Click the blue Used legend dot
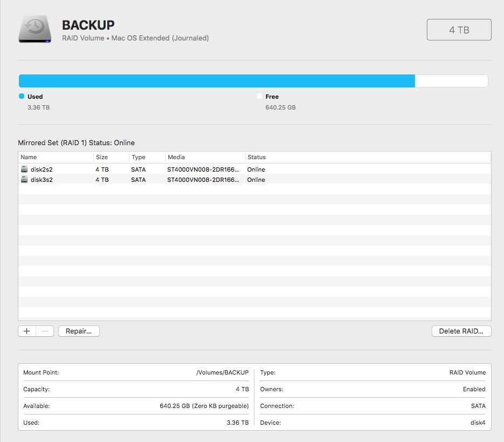Screen dimensions: 504x442 22,96
